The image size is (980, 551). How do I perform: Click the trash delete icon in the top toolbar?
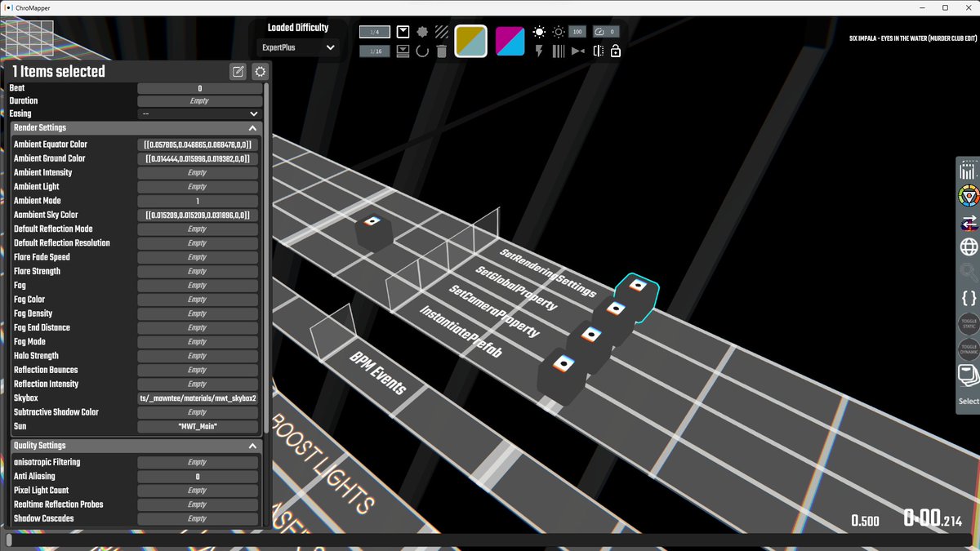tap(441, 51)
